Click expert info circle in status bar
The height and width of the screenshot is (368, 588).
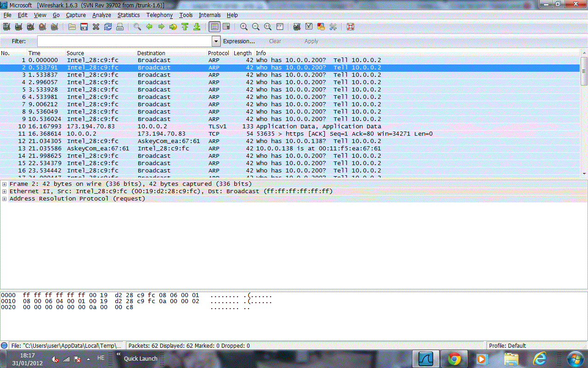click(x=4, y=345)
